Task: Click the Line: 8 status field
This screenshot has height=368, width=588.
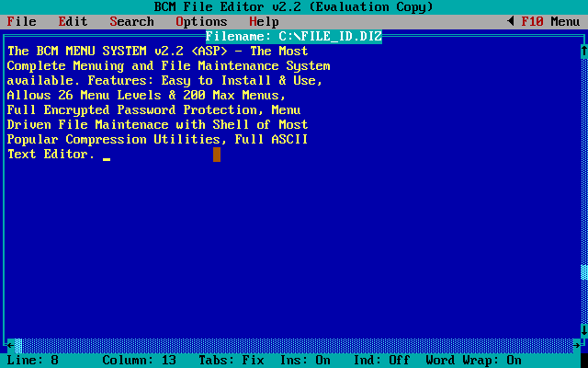Action: [x=32, y=360]
